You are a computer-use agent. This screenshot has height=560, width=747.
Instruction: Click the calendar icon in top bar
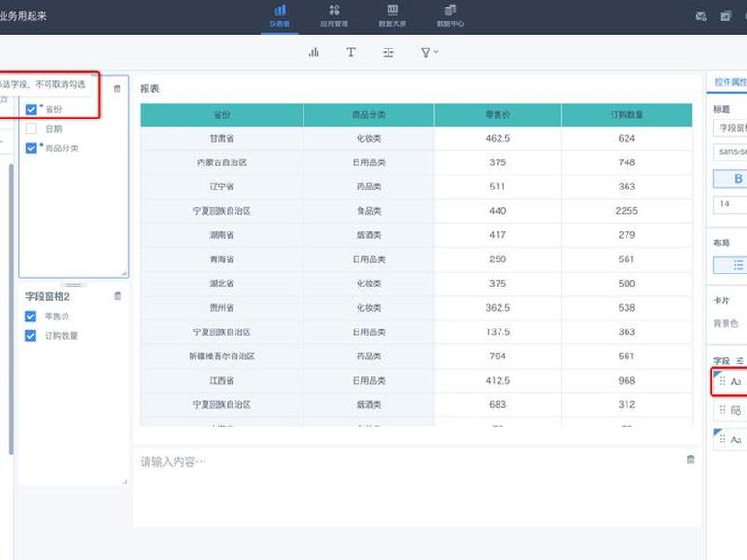tap(726, 16)
